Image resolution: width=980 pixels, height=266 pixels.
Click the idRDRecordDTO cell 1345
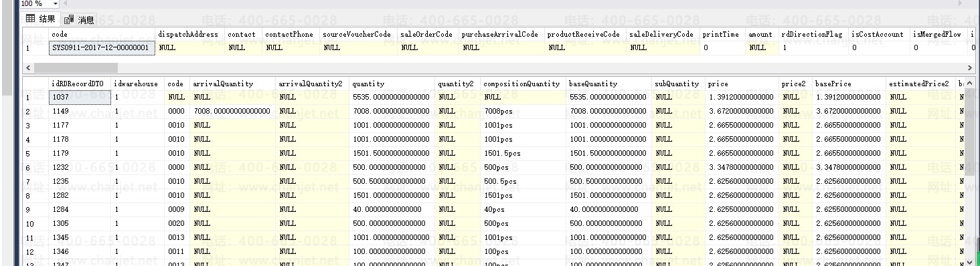coord(80,237)
